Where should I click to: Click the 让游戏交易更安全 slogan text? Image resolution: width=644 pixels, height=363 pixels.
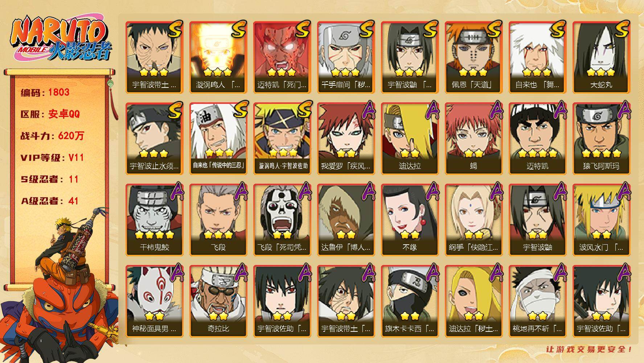tap(590, 349)
